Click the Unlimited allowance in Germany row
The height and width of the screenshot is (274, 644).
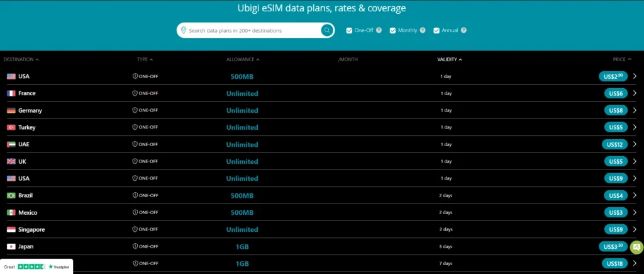tap(242, 110)
